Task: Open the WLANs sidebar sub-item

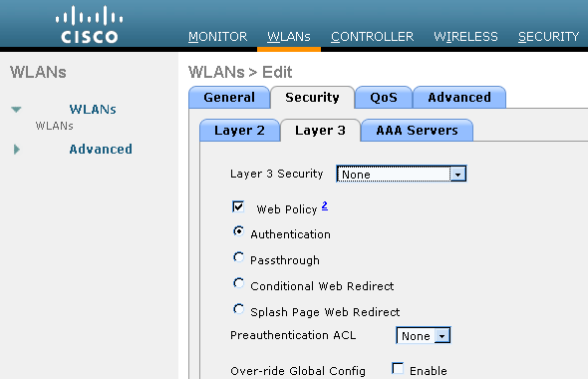Action: click(x=55, y=126)
